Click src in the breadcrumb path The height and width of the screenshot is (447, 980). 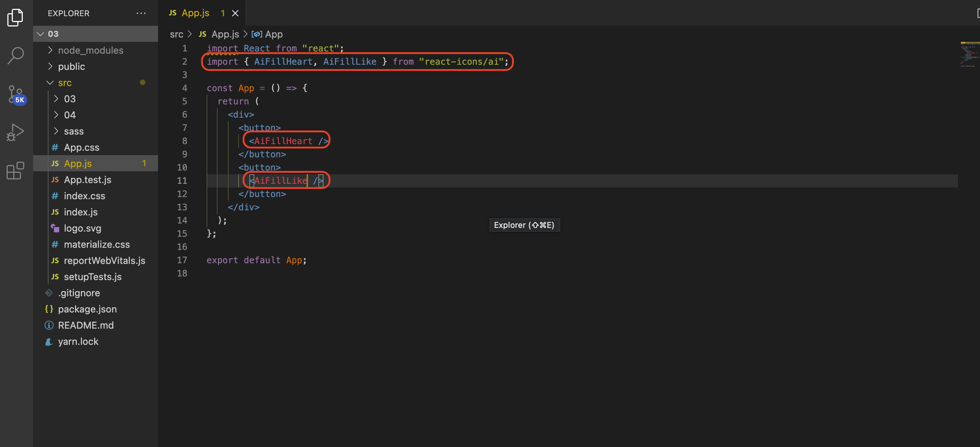176,34
